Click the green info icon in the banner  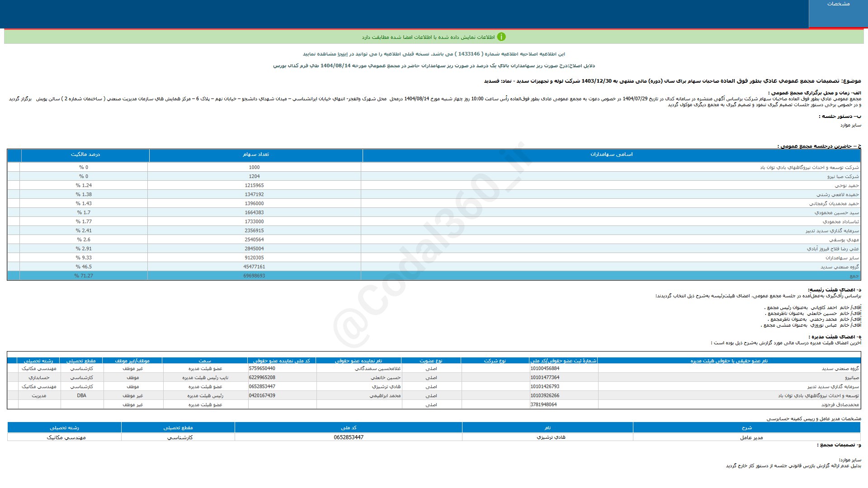click(x=501, y=37)
